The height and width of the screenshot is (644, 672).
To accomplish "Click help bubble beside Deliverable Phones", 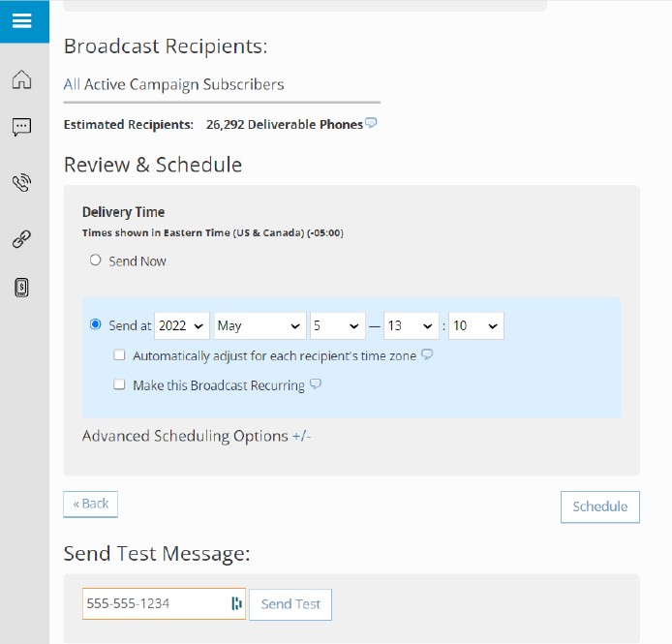I will click(x=371, y=123).
